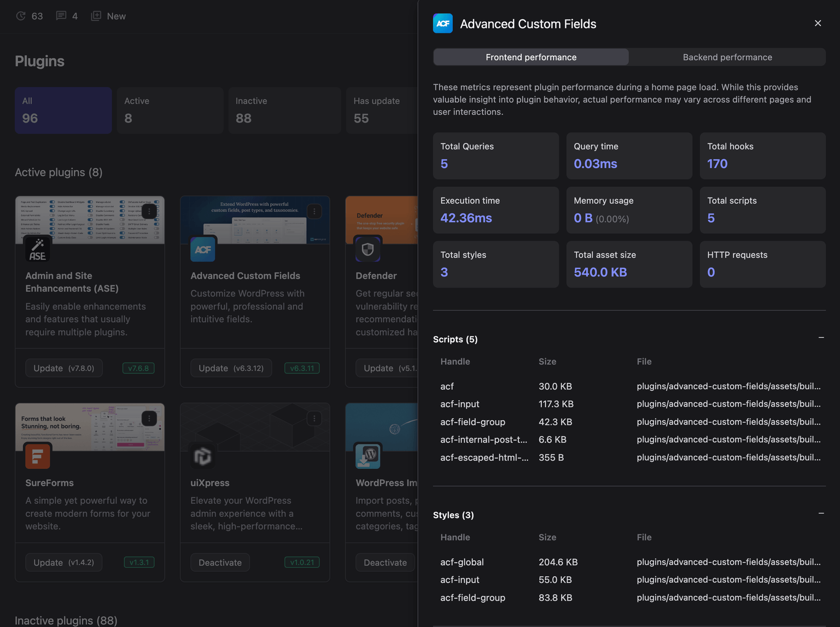Collapse the Styles (3) section

[821, 514]
